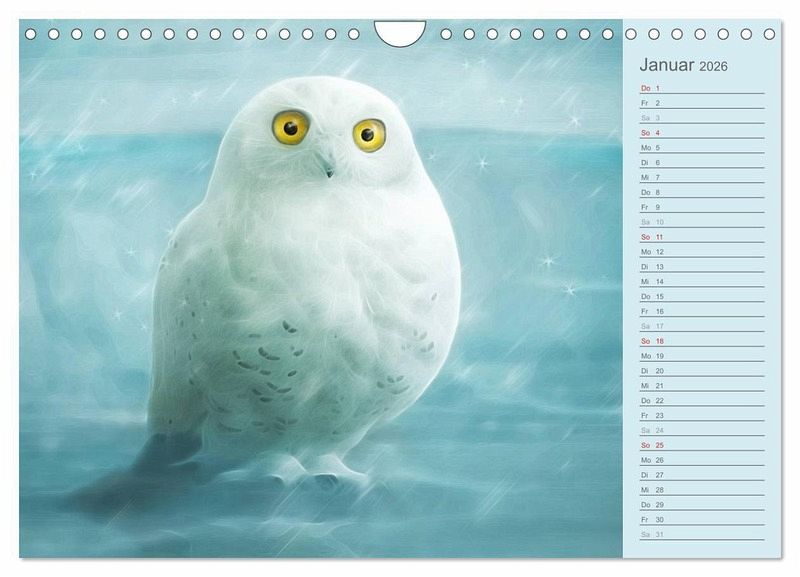Click the owl's right yellow eye

click(368, 132)
